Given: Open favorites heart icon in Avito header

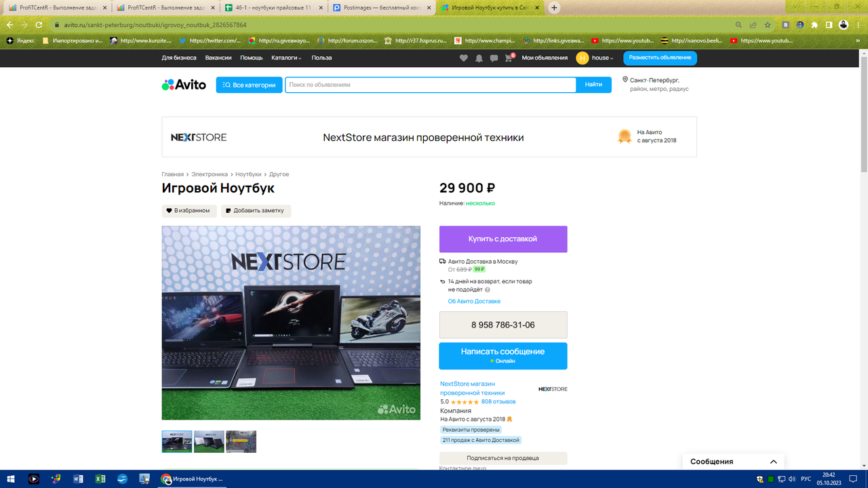Looking at the screenshot, I should click(x=464, y=58).
